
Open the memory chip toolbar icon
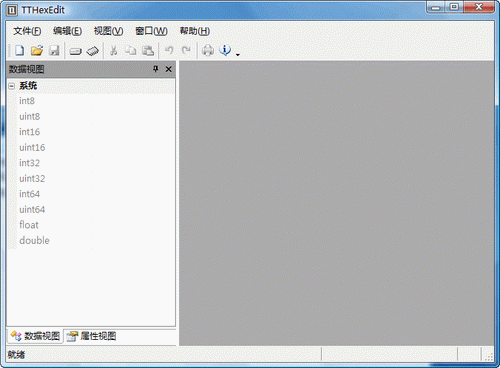tap(93, 51)
